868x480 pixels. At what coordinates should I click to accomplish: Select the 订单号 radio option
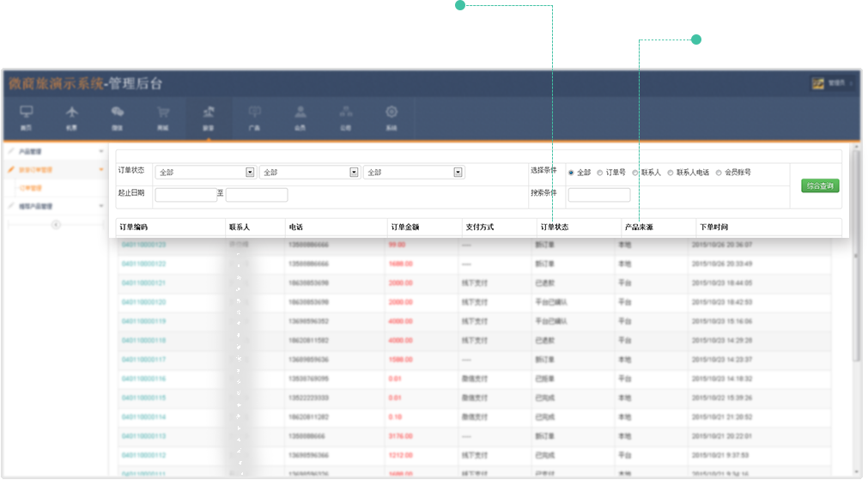pyautogui.click(x=600, y=173)
